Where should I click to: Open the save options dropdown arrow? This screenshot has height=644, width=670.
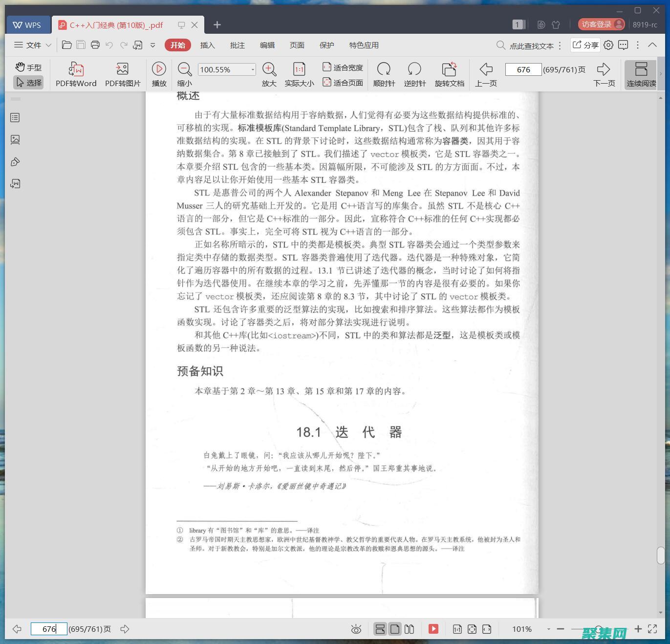pyautogui.click(x=153, y=45)
